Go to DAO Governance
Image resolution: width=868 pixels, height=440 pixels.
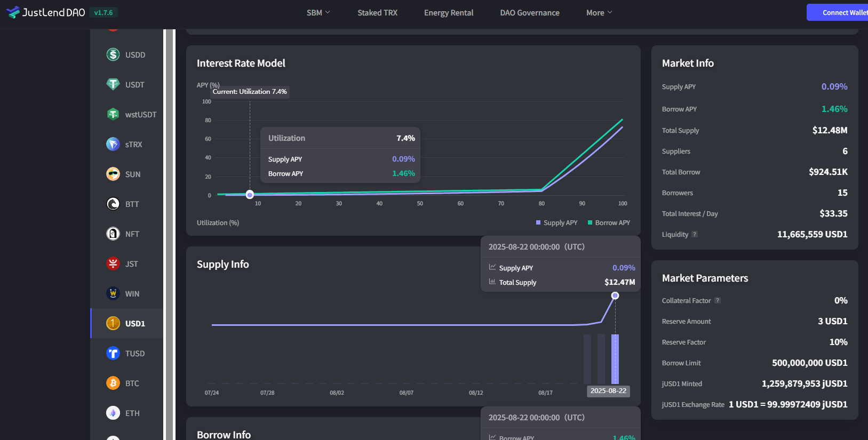coord(529,12)
